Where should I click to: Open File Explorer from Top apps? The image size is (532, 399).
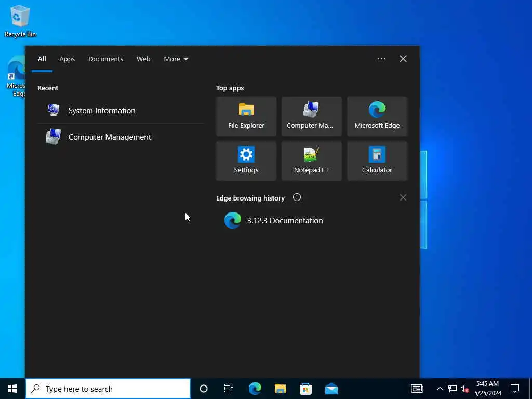[x=246, y=116]
